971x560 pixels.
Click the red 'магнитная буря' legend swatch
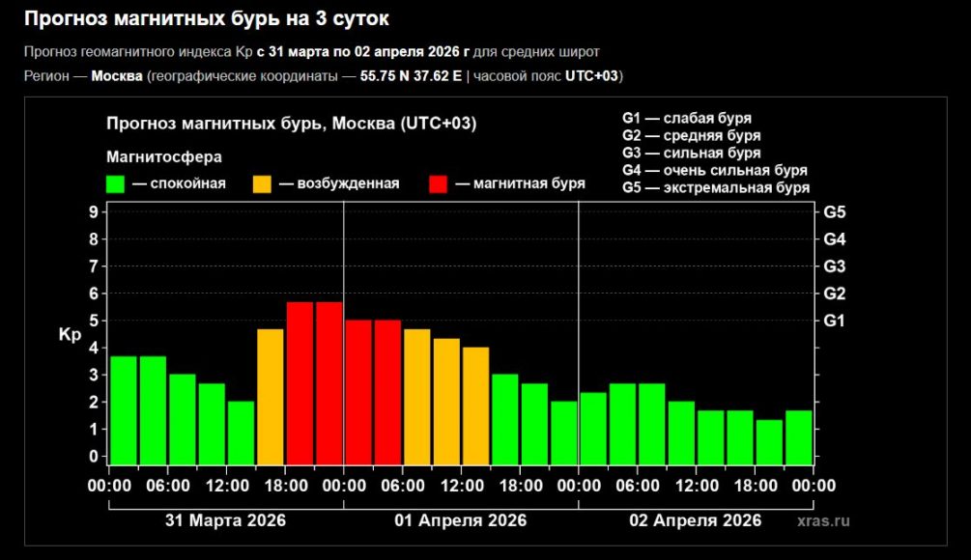coord(439,183)
